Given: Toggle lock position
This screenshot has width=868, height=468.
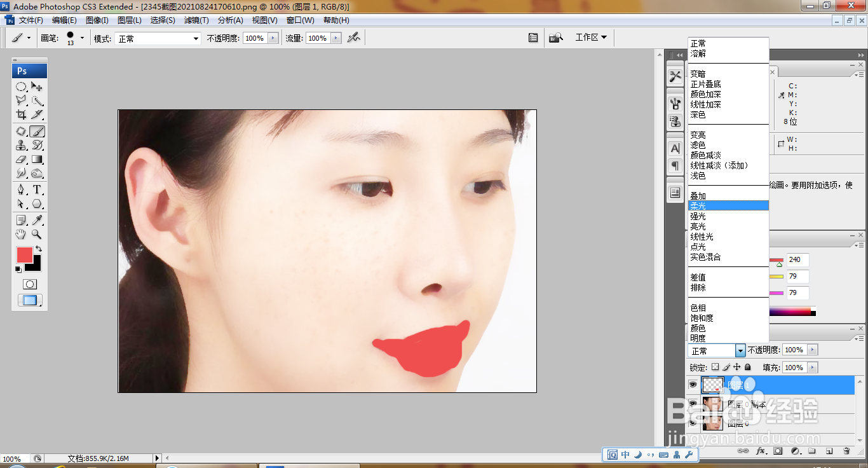Looking at the screenshot, I should (737, 367).
